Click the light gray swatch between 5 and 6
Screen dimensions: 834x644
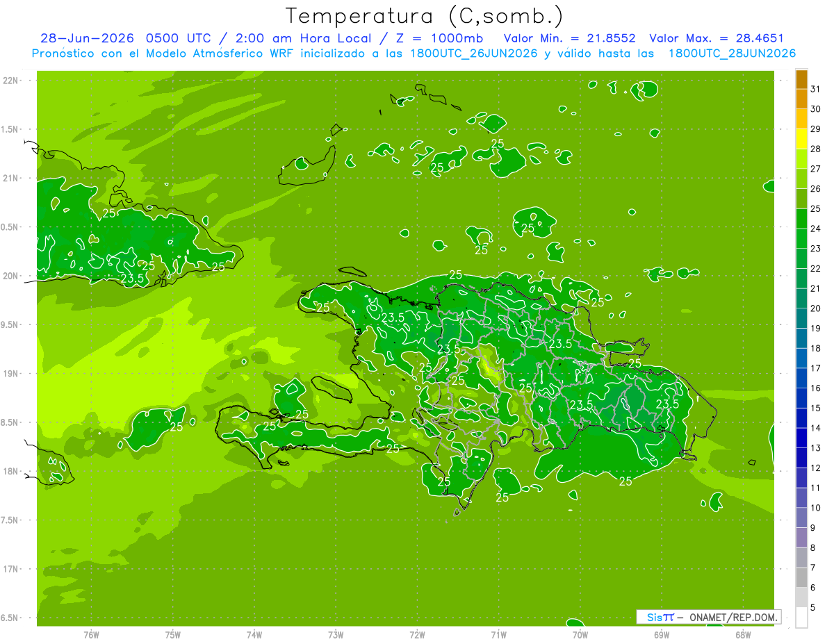click(801, 597)
